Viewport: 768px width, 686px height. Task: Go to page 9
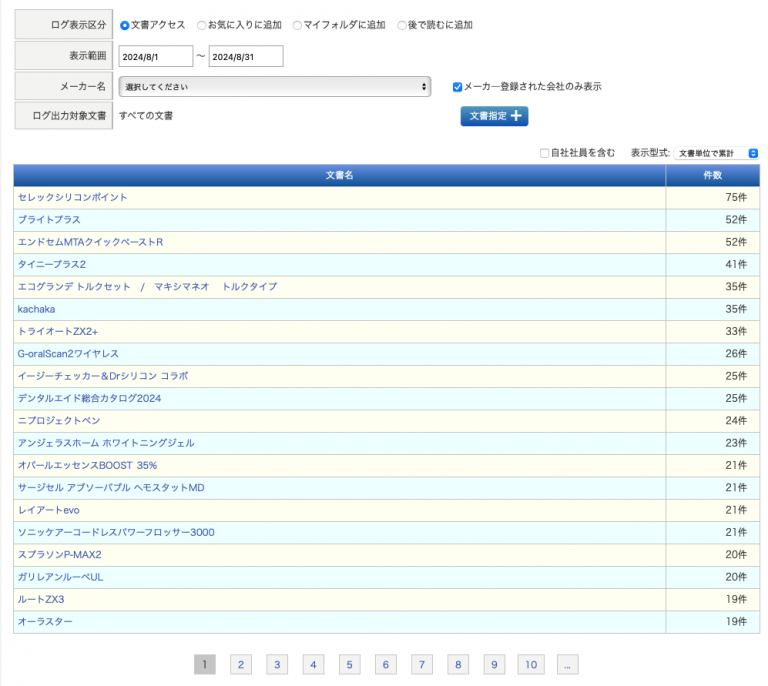tap(495, 664)
